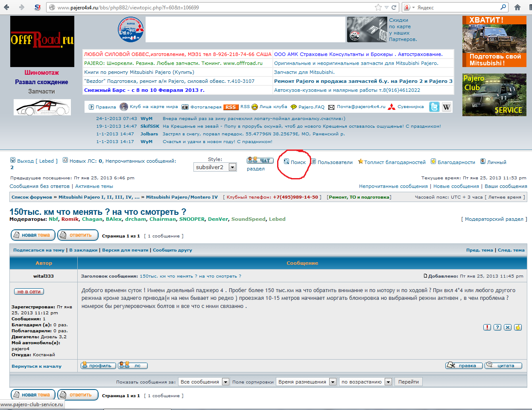532x410 pixels.
Task: Open Непрочитанные сообщения link
Action: (x=393, y=186)
